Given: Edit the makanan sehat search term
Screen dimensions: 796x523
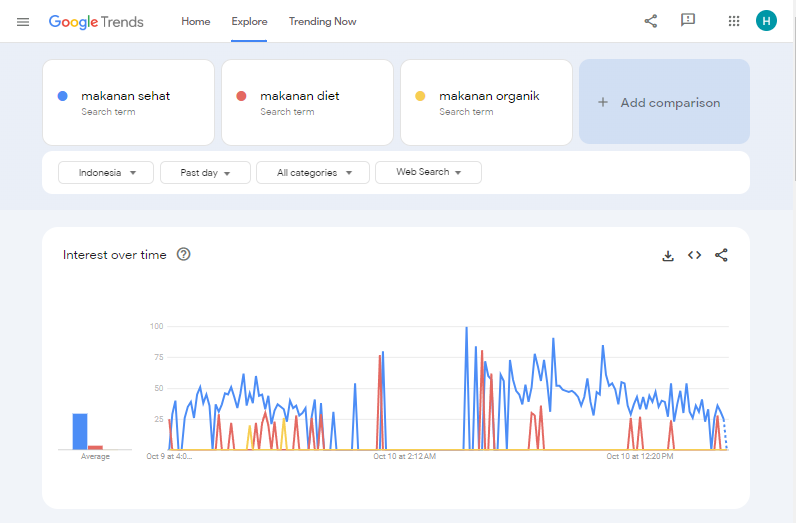Looking at the screenshot, I should pyautogui.click(x=128, y=103).
